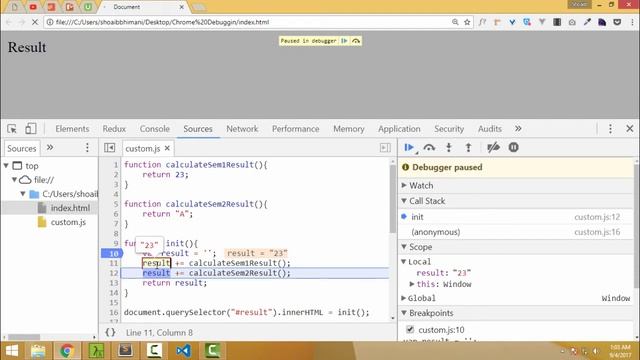640x360 pixels.
Task: Expand the Global scope
Action: (404, 298)
